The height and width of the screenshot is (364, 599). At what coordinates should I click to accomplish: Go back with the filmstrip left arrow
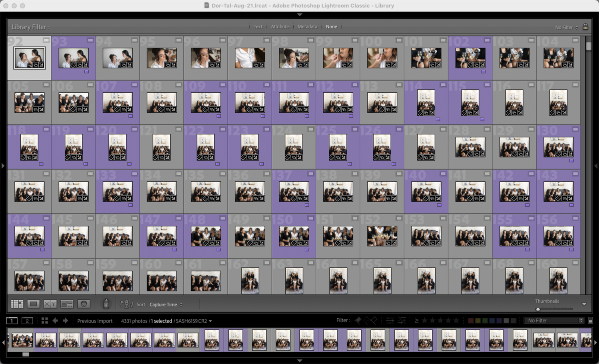pos(55,320)
